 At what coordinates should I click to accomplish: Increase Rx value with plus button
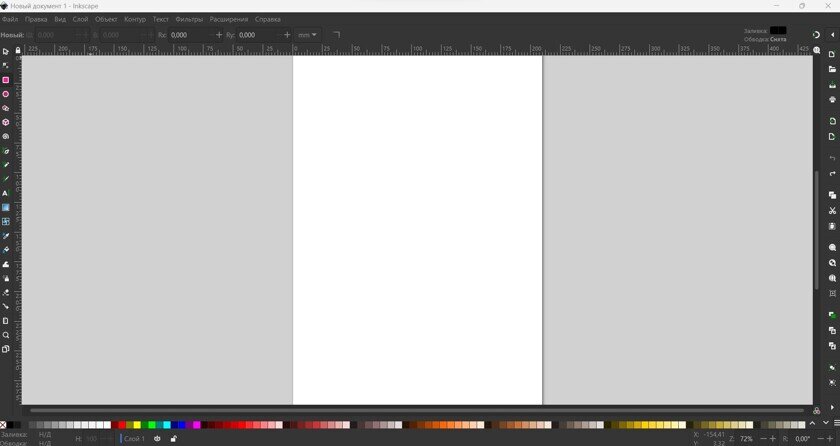[219, 35]
